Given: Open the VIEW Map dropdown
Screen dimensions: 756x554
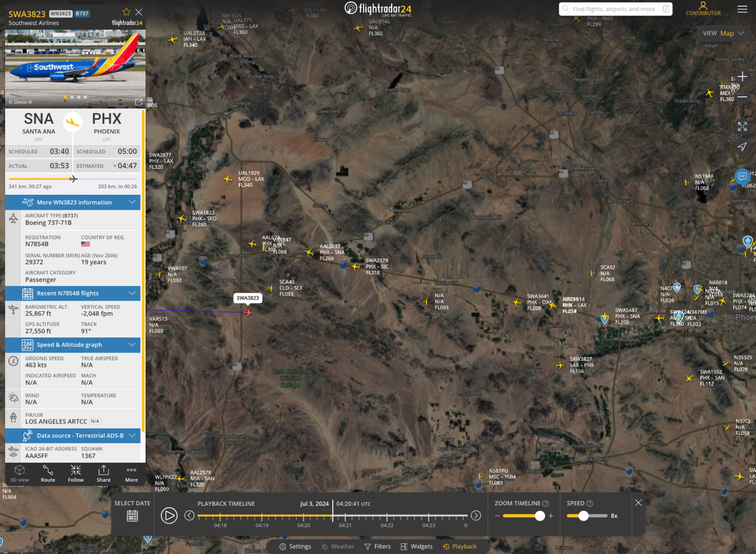Looking at the screenshot, I should click(723, 33).
